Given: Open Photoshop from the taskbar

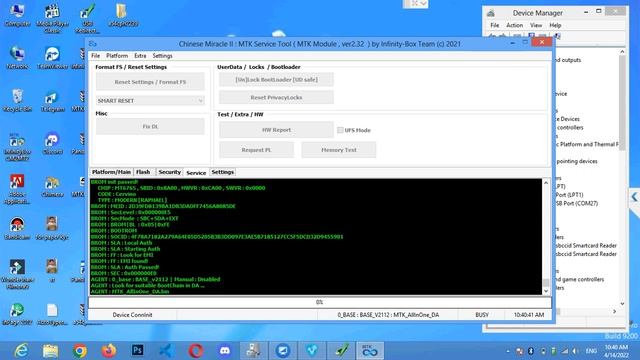Looking at the screenshot, I should pyautogui.click(x=138, y=350).
